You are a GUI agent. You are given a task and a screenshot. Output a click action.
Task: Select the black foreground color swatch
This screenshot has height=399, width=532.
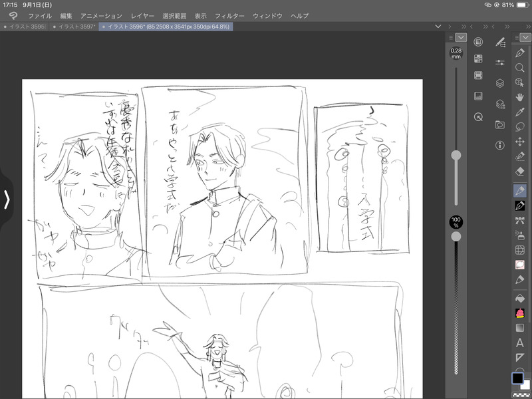[x=517, y=378]
